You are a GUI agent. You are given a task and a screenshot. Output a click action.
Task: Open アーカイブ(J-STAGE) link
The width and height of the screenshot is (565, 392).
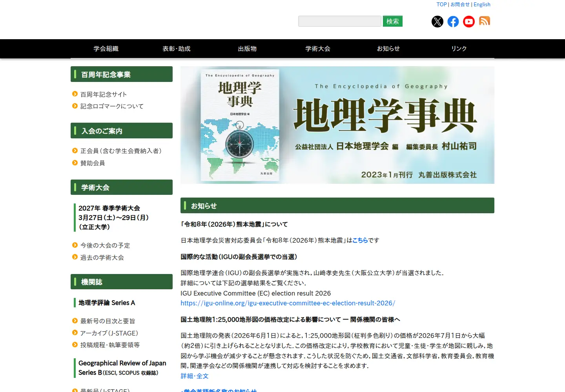(109, 333)
